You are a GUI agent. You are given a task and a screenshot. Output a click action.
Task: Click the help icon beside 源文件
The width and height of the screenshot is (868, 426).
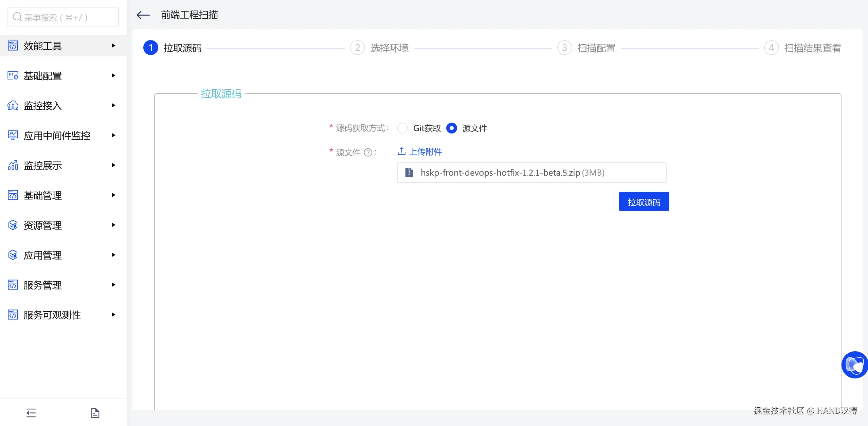(x=368, y=152)
